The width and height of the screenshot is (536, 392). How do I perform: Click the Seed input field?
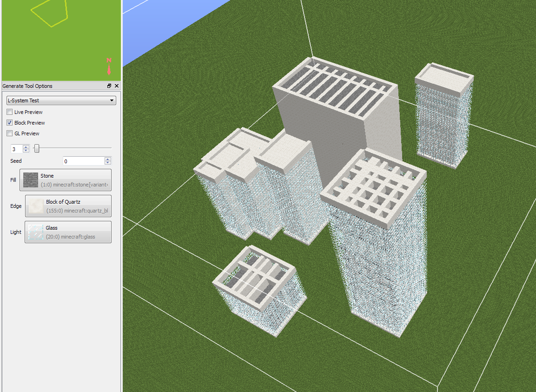[x=84, y=161]
